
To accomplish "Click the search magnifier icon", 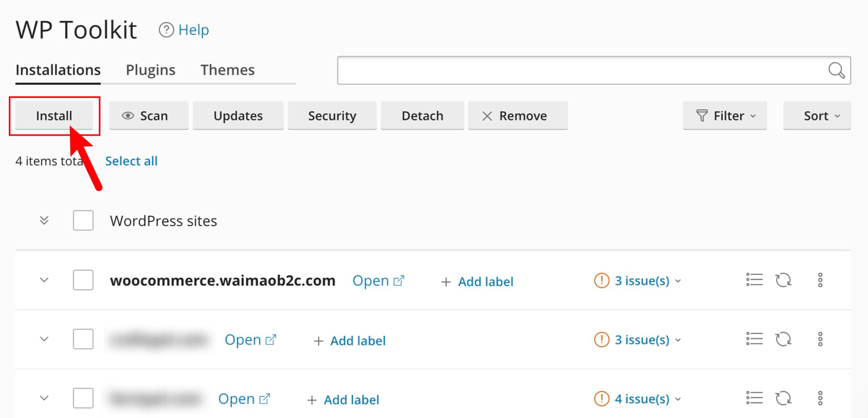I will [836, 70].
